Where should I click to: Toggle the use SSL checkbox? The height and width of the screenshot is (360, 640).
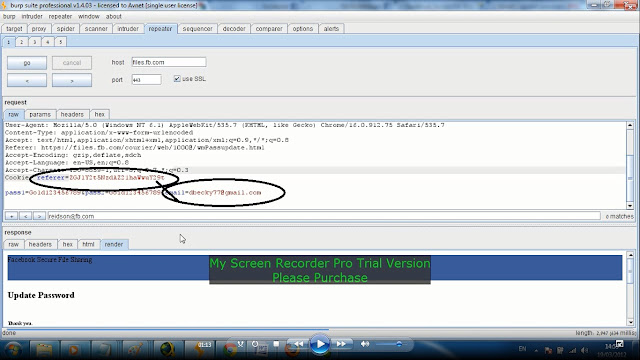177,79
